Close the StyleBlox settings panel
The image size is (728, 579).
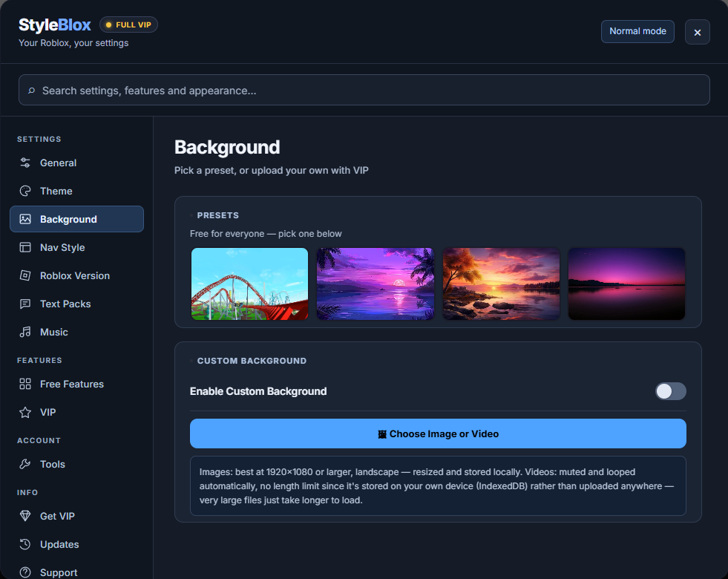coord(698,32)
